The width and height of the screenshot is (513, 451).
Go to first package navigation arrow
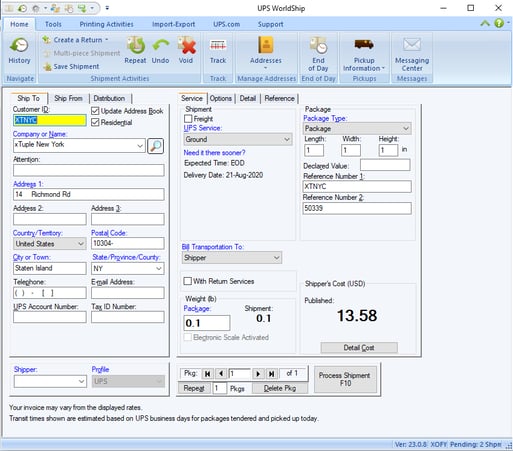pyautogui.click(x=207, y=374)
